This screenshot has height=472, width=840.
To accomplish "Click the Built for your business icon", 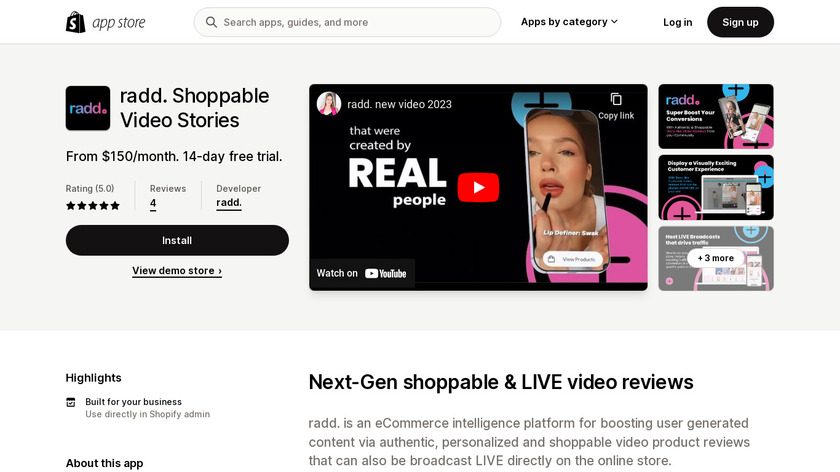I will (71, 402).
